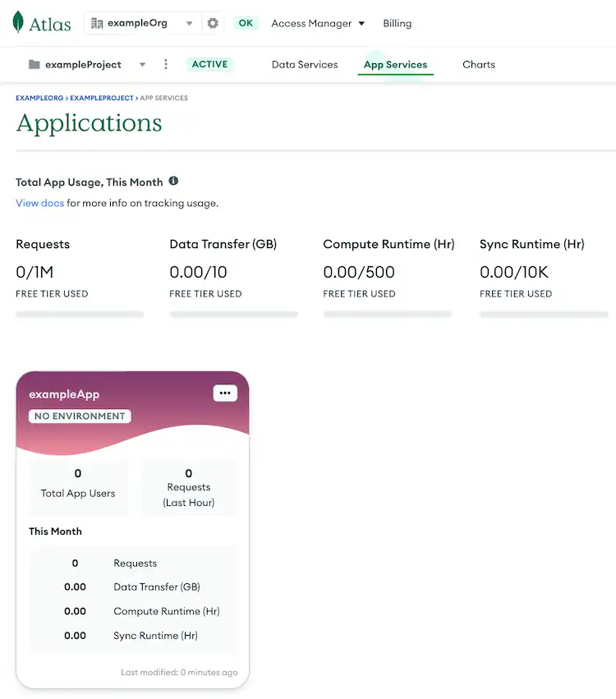Open the organization settings gear icon
Image resolution: width=616 pixels, height=699 pixels.
pyautogui.click(x=212, y=24)
